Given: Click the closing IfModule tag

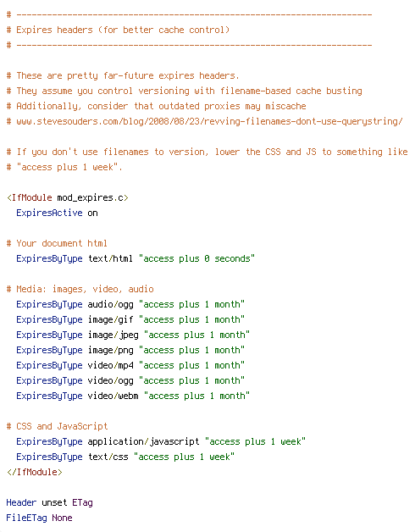Looking at the screenshot, I should click(x=34, y=473).
